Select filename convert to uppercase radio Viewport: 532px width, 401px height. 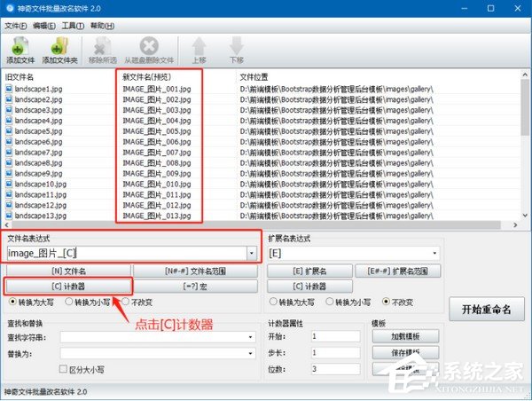12,302
